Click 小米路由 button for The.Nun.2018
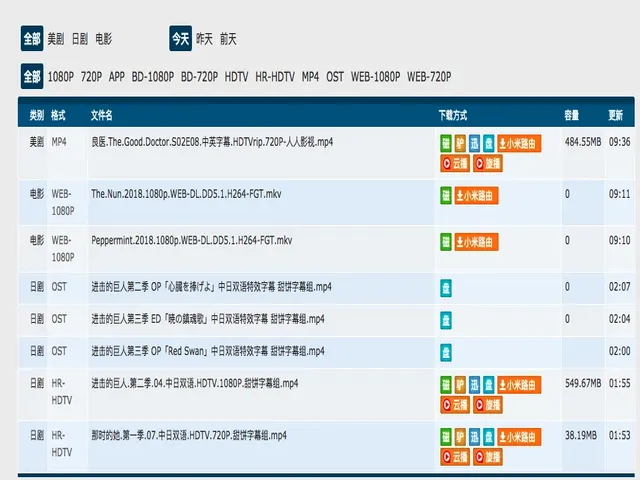Viewport: 640px width, 480px height. (476, 196)
